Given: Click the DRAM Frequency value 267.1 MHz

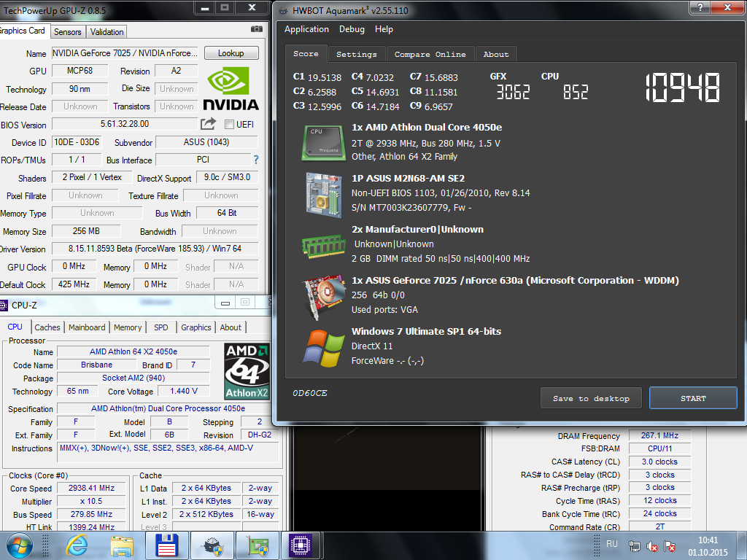Looking at the screenshot, I should click(659, 435).
